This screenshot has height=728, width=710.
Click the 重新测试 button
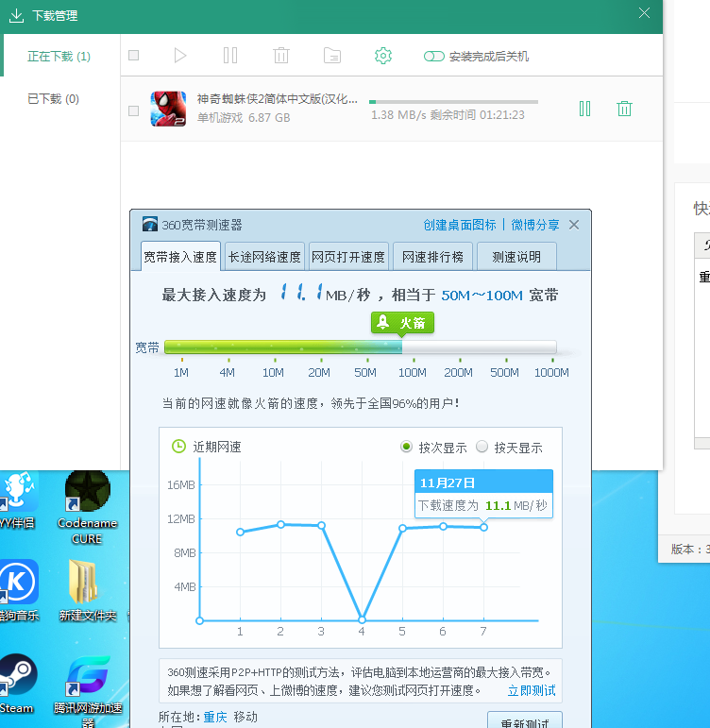click(x=525, y=721)
